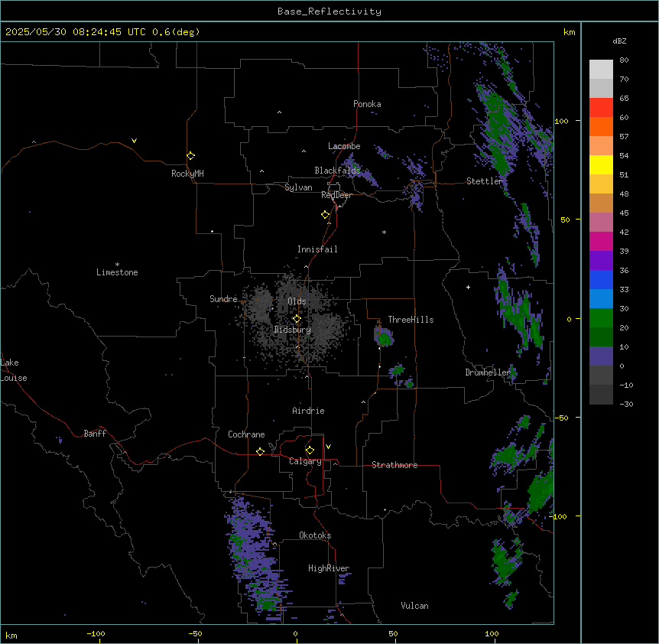Choose the purple legend swatch above 36
Viewport: 659px width, 644px height.
coord(601,261)
